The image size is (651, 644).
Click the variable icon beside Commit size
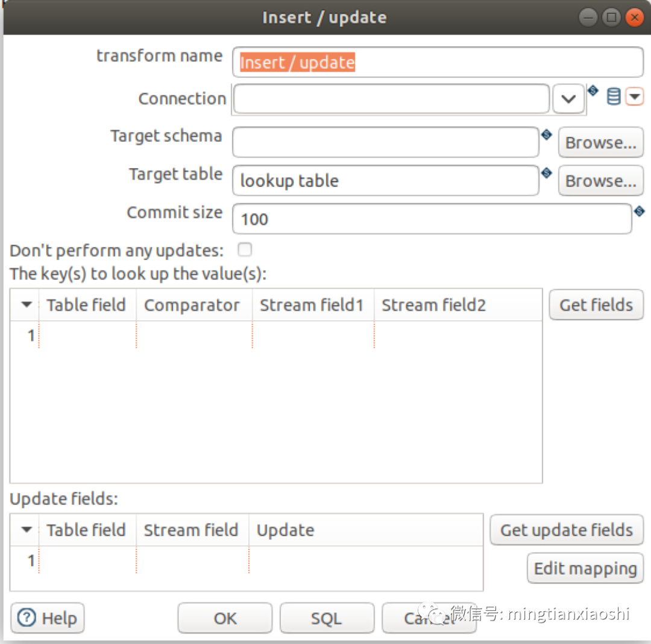(640, 211)
